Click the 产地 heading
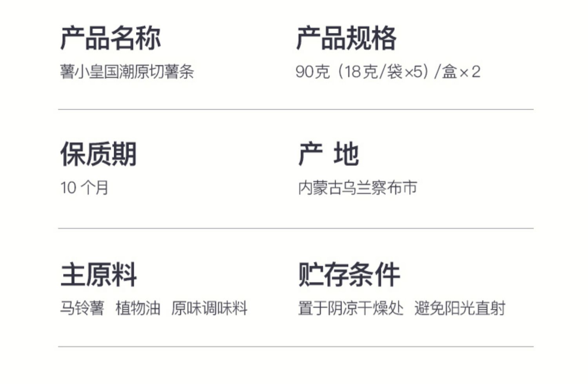 tap(328, 154)
